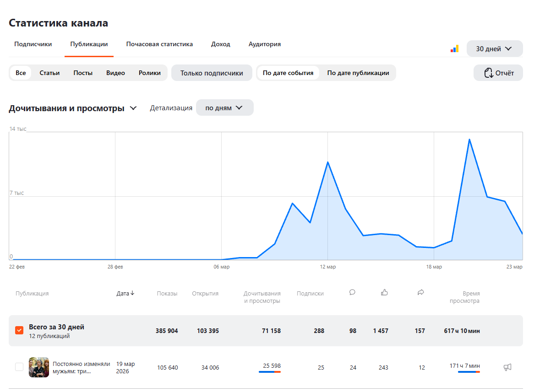534x392 pixels.
Task: Expand the 'Дочитывания и просмотры' metric dropdown
Action: point(133,108)
